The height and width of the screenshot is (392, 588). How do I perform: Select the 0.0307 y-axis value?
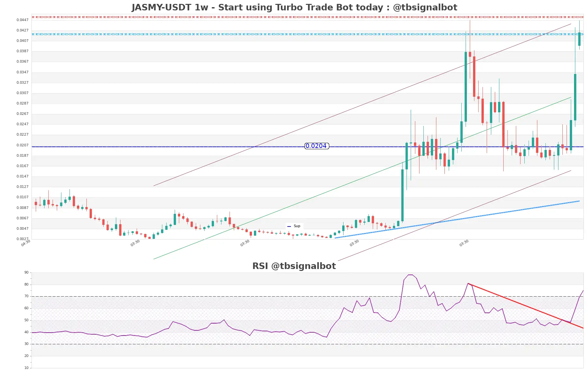tap(22, 93)
